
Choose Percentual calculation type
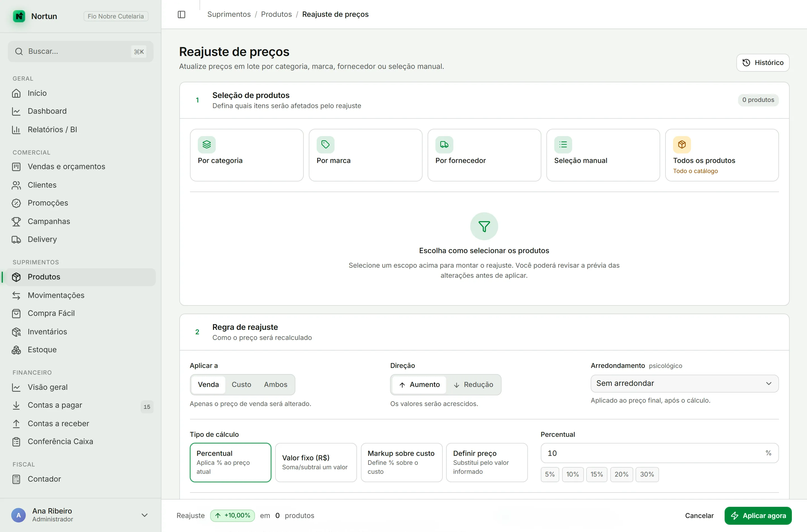click(x=231, y=462)
